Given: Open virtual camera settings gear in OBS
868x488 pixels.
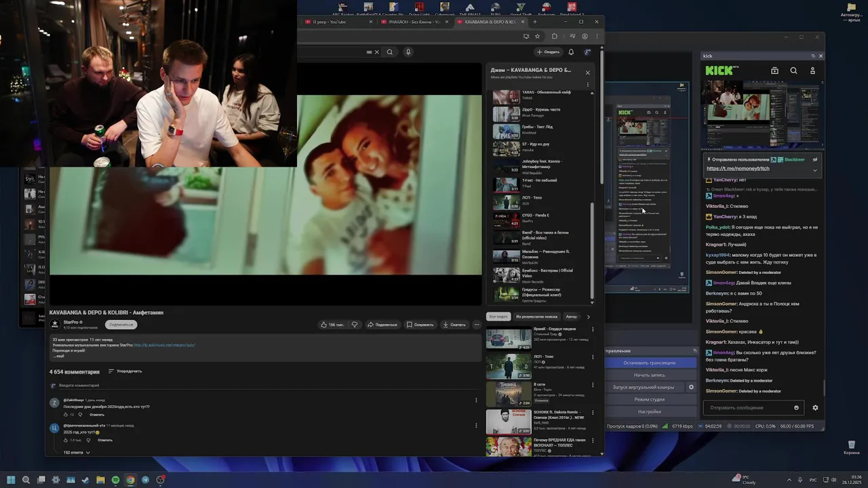Looking at the screenshot, I should 691,387.
